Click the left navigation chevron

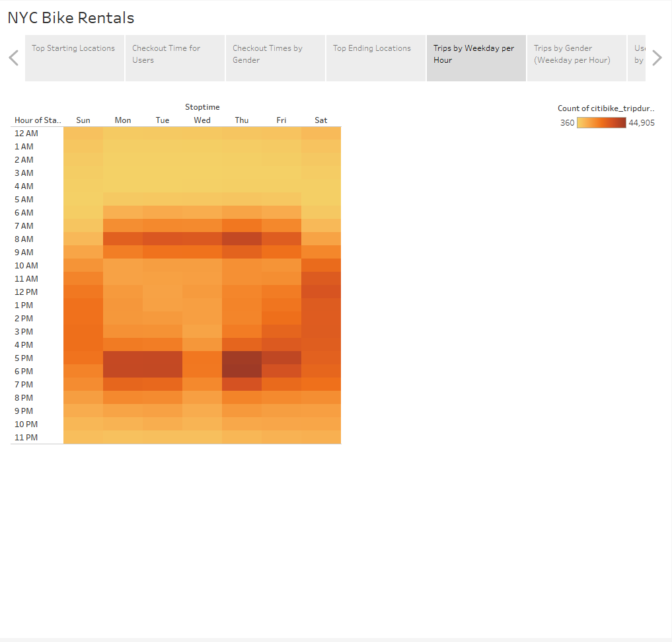pos(13,58)
